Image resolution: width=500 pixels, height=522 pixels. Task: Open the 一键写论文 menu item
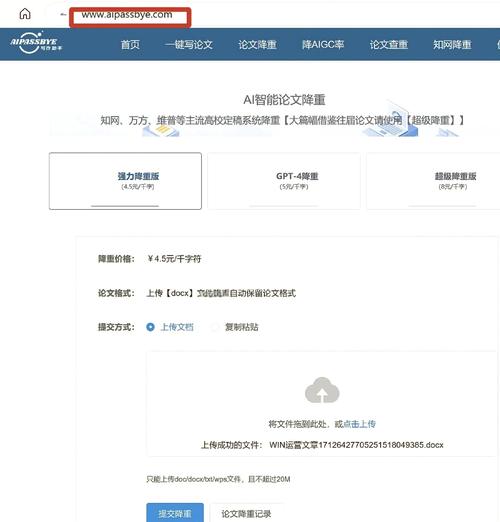(x=189, y=45)
